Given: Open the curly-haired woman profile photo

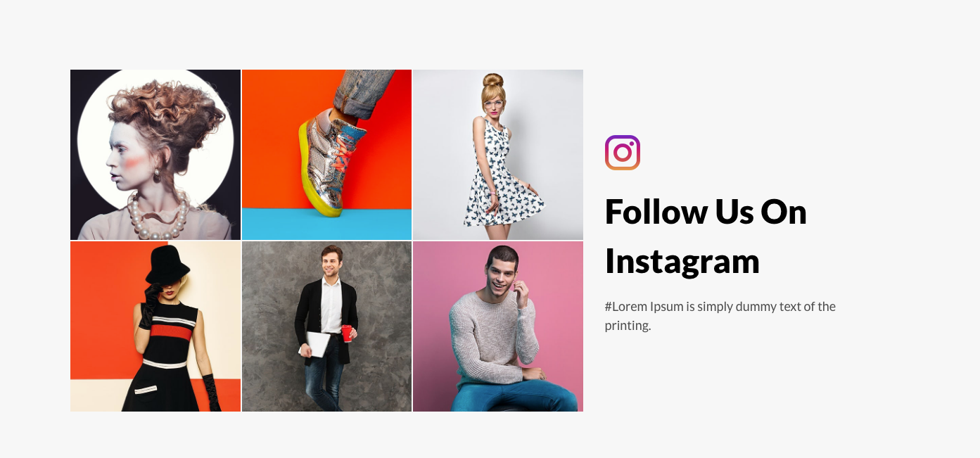Looking at the screenshot, I should tap(155, 155).
